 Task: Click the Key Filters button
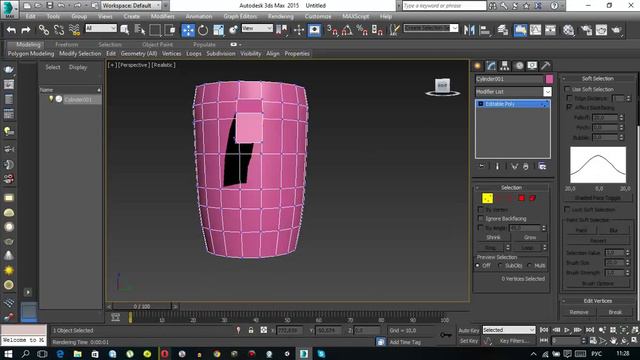click(x=514, y=341)
